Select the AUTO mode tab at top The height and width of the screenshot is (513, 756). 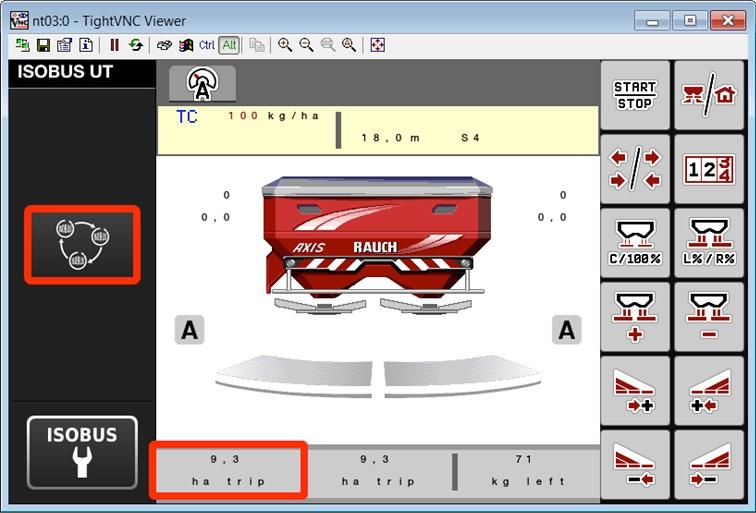(x=201, y=84)
